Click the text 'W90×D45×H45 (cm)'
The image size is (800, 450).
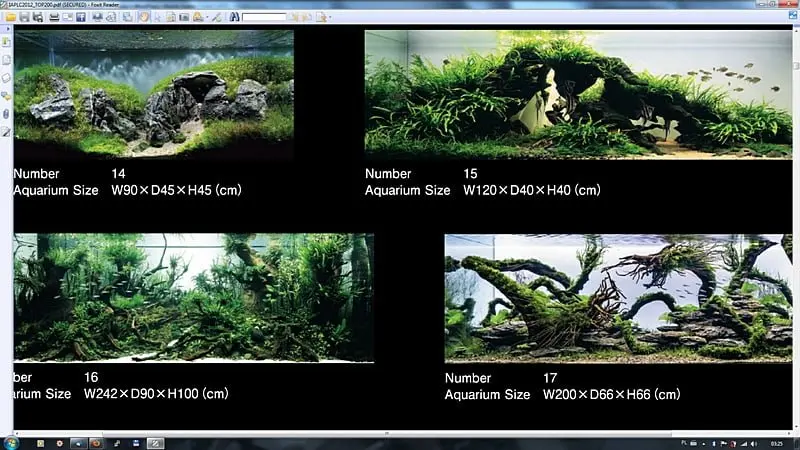[177, 190]
